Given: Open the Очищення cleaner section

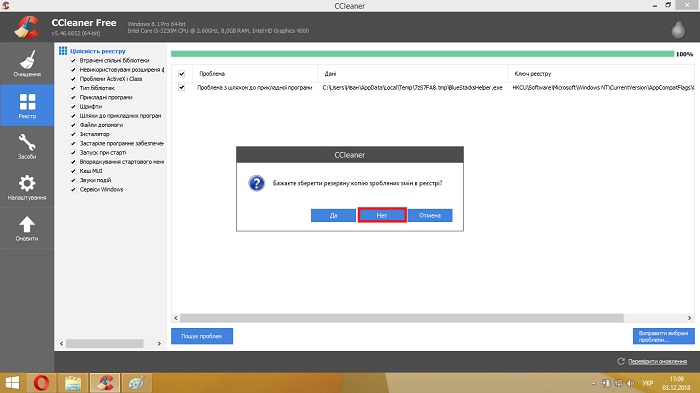Looking at the screenshot, I should (x=27, y=63).
